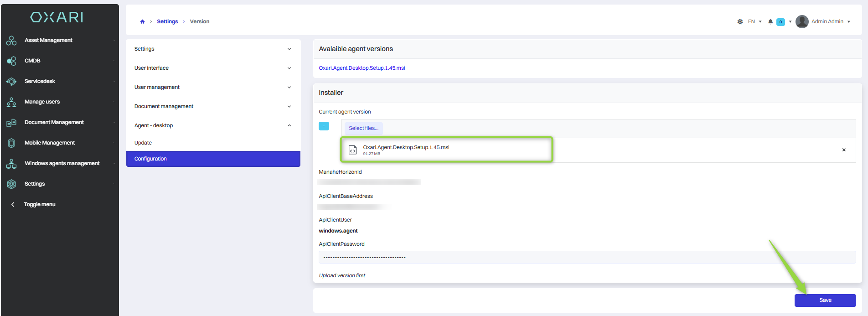
Task: Expand the User interface settings section
Action: [x=213, y=68]
